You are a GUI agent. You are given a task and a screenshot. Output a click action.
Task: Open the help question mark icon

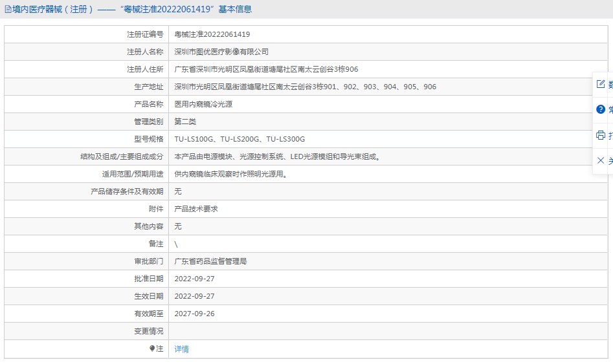[x=601, y=109]
